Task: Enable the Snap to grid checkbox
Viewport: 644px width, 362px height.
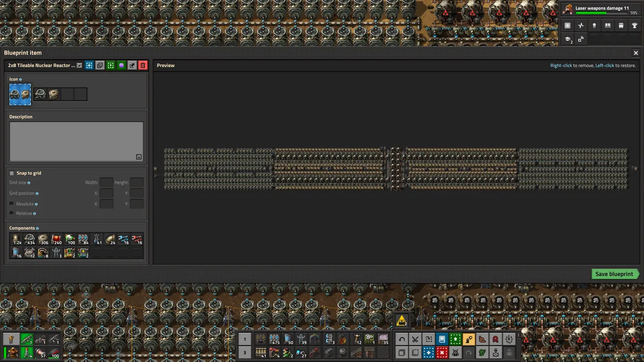Action: tap(12, 173)
